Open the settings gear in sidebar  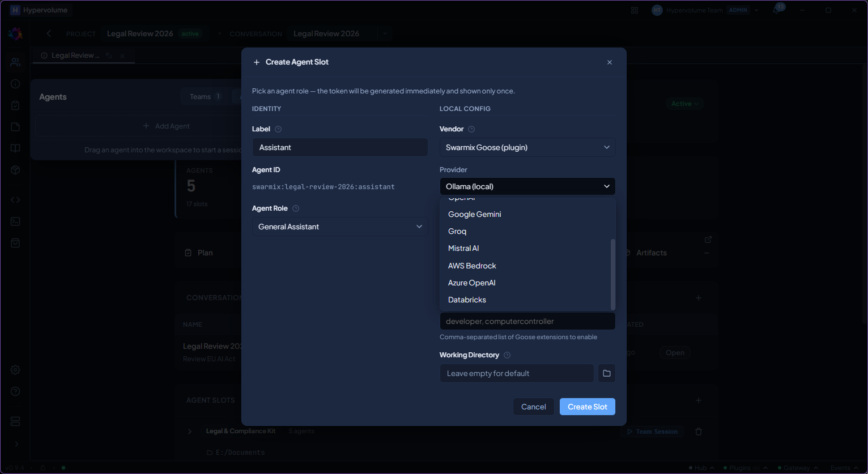pyautogui.click(x=15, y=370)
